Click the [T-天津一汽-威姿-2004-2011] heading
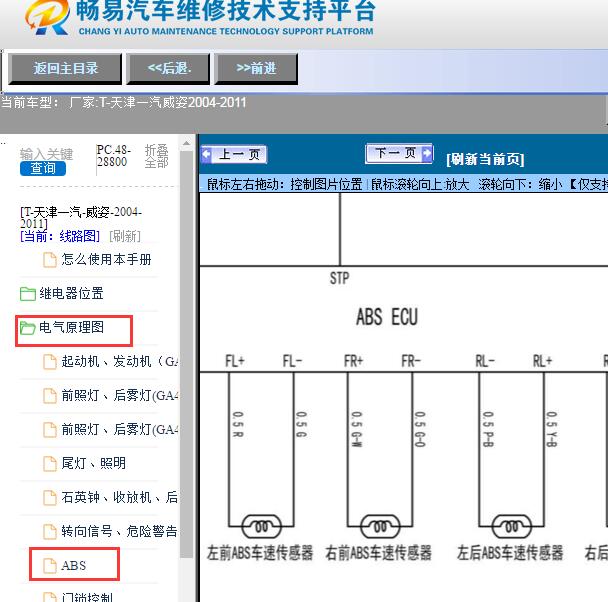Image resolution: width=608 pixels, height=602 pixels. click(x=81, y=217)
